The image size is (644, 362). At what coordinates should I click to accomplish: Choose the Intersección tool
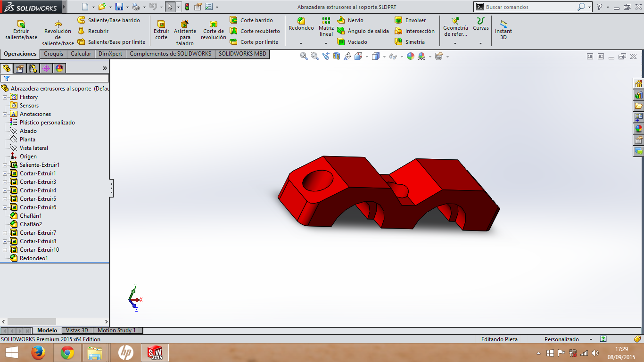click(x=415, y=31)
